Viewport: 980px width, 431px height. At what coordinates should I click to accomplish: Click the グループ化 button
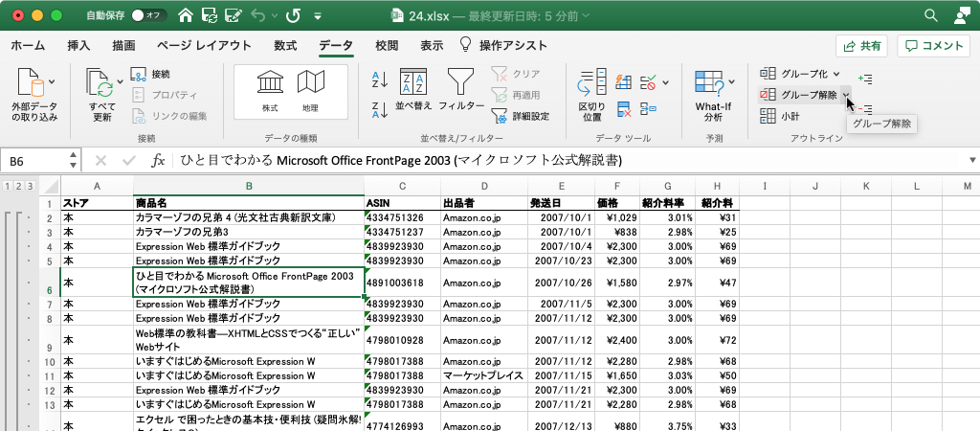click(x=793, y=74)
